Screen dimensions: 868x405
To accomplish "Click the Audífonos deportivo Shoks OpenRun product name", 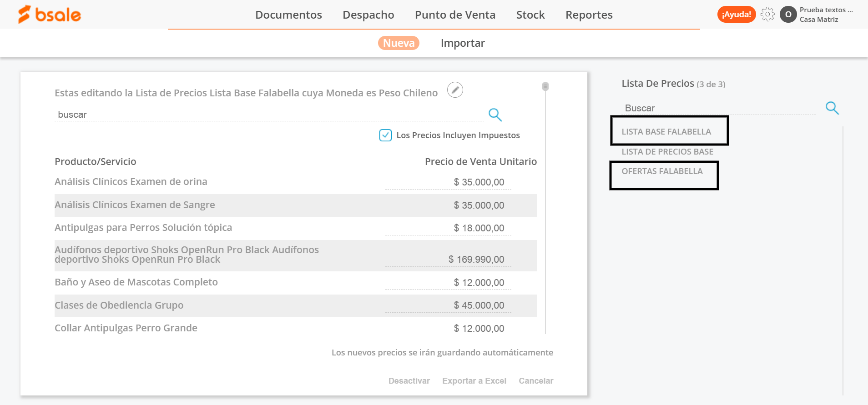I will 187,255.
